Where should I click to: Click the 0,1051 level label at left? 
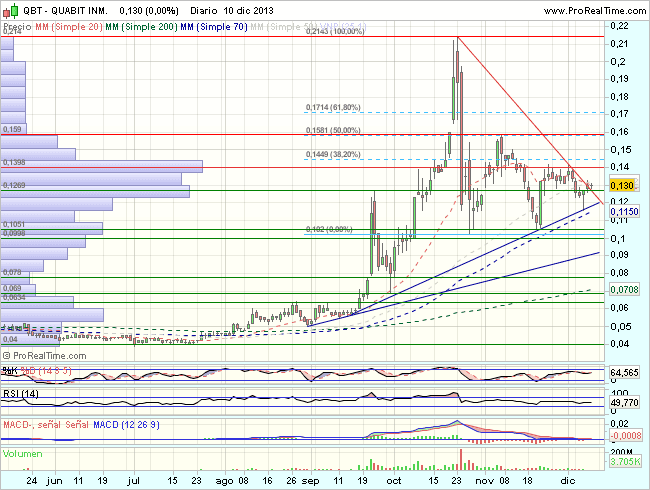pyautogui.click(x=14, y=224)
